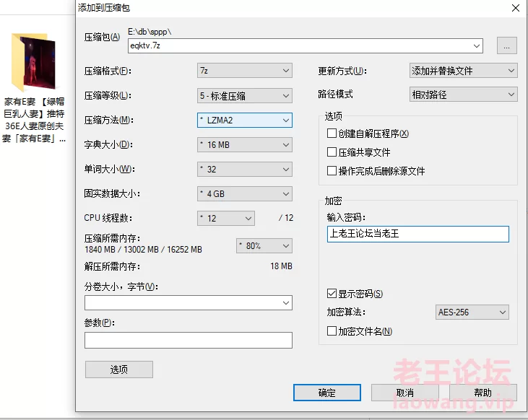Open the 更新方式 dropdown showing 添加并替换文件

pyautogui.click(x=463, y=71)
